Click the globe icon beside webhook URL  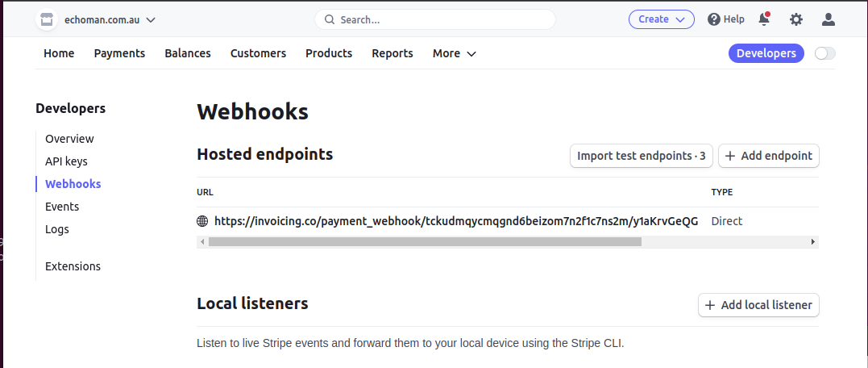(202, 221)
